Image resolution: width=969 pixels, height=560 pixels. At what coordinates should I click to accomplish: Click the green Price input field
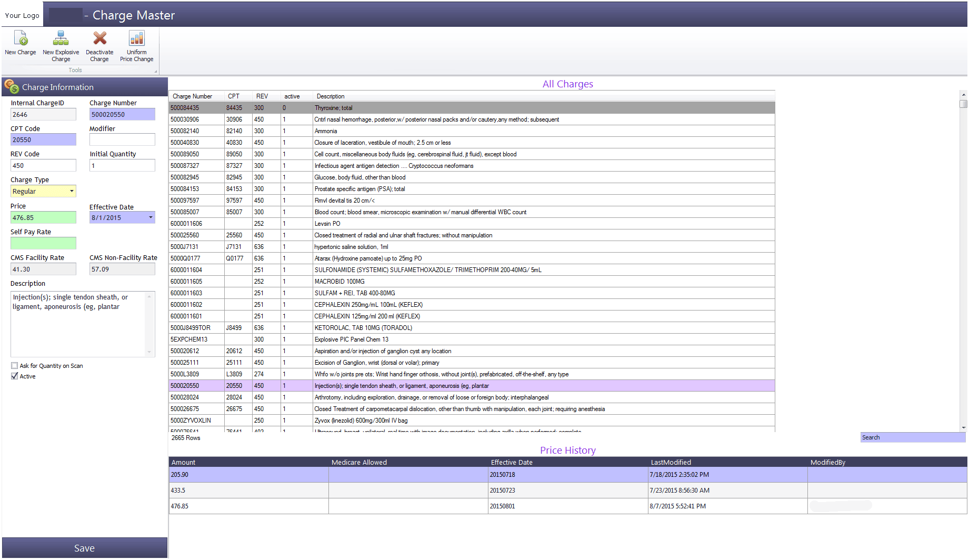point(43,217)
